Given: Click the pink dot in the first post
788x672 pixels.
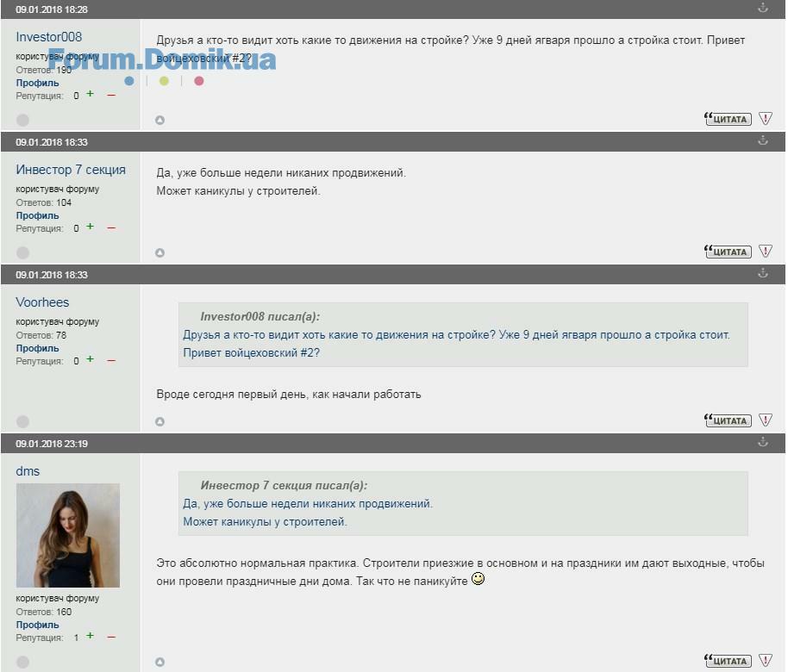Looking at the screenshot, I should click(x=199, y=81).
